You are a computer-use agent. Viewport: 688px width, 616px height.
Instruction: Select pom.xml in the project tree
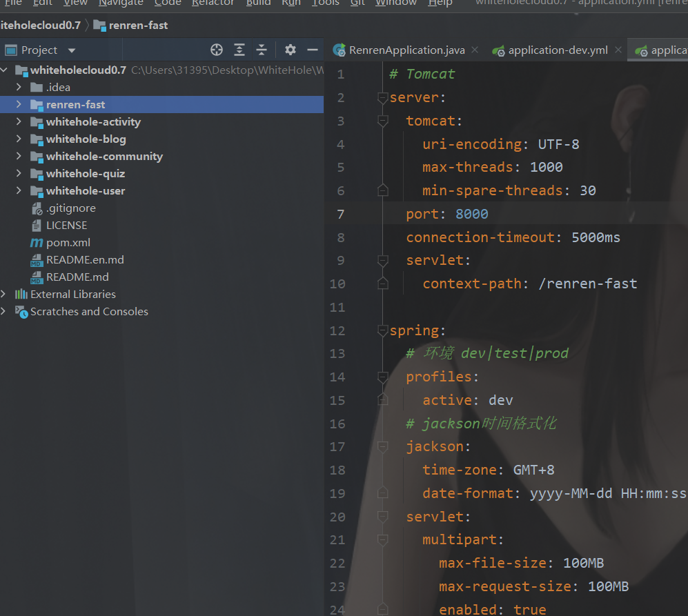tap(68, 243)
